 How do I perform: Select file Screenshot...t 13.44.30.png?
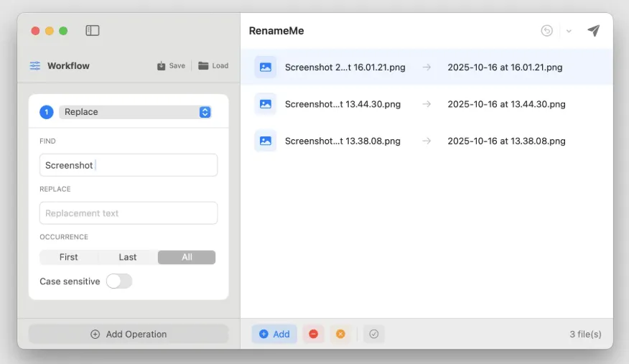343,104
